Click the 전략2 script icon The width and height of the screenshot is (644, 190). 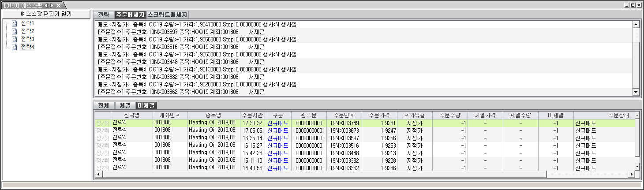tap(15, 31)
